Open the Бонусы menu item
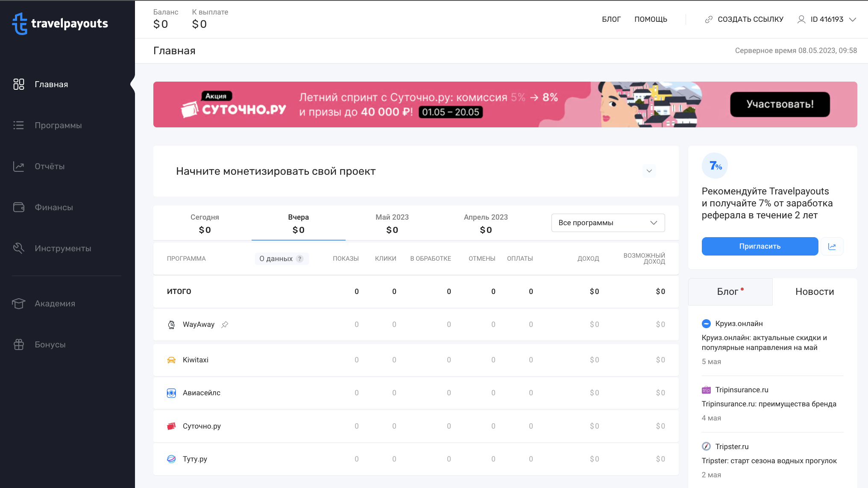This screenshot has width=868, height=488. (x=50, y=344)
